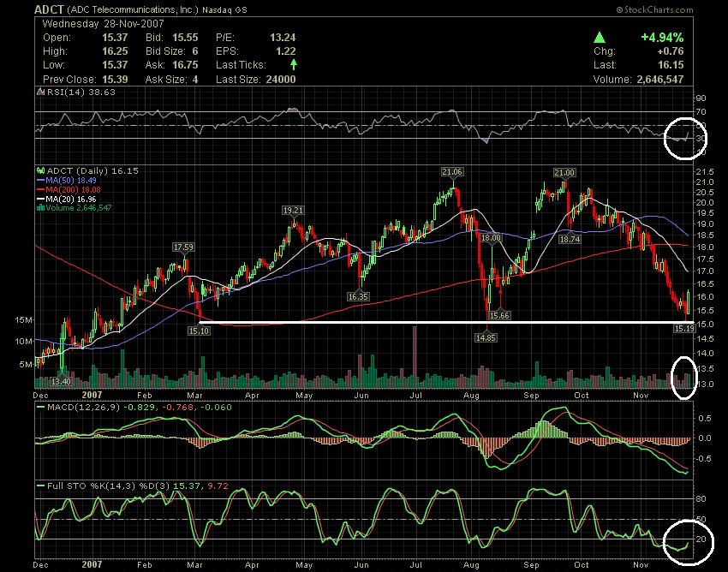The image size is (728, 572).
Task: Click the white MA(20) legend line swatch
Action: point(41,200)
